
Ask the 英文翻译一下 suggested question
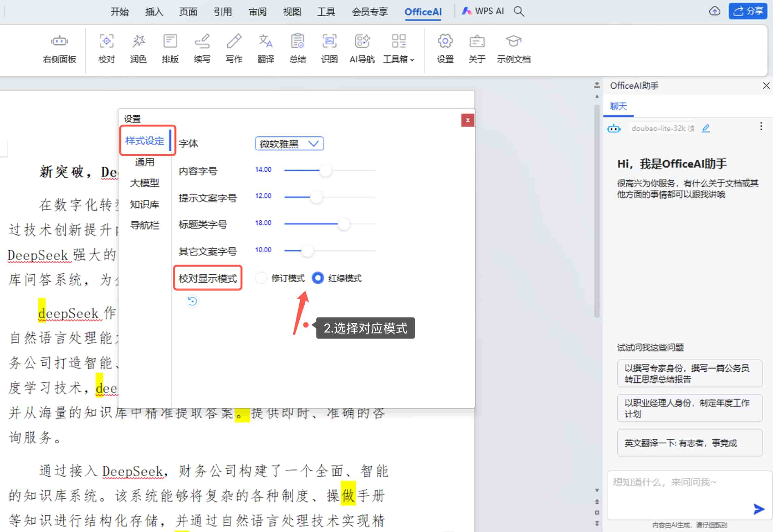(x=689, y=443)
